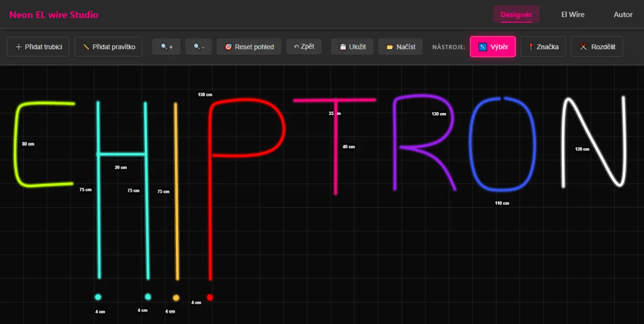
Task: Undo the last action with Zpět
Action: 304,47
